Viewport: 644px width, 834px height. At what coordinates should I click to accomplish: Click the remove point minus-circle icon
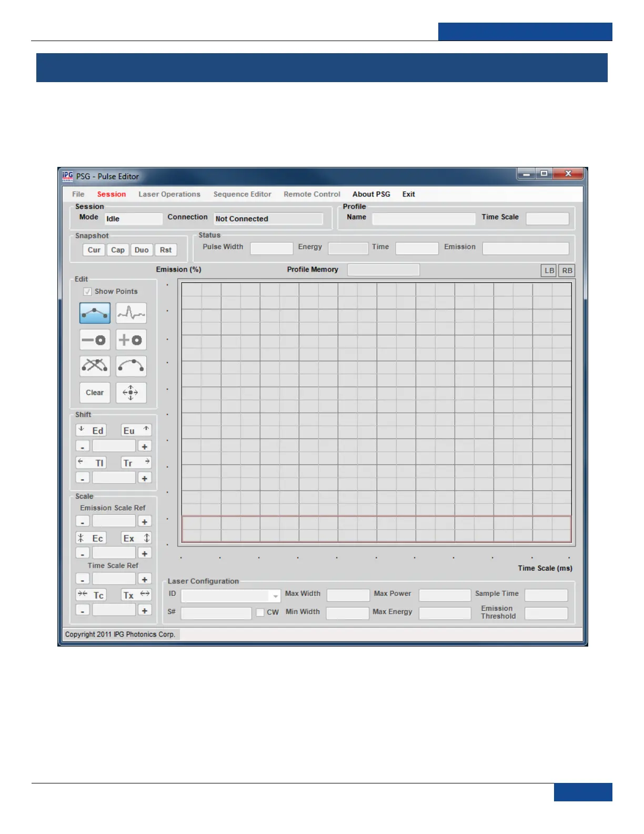(x=95, y=340)
